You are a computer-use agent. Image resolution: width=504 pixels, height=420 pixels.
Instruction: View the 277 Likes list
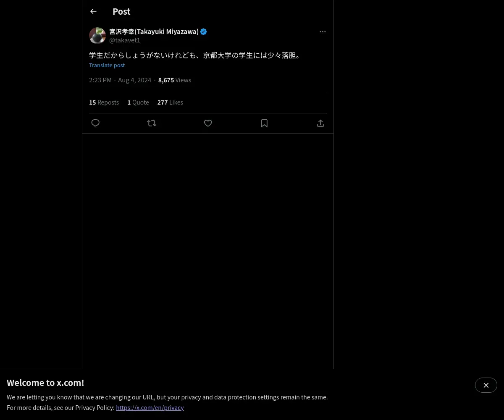[x=170, y=102]
